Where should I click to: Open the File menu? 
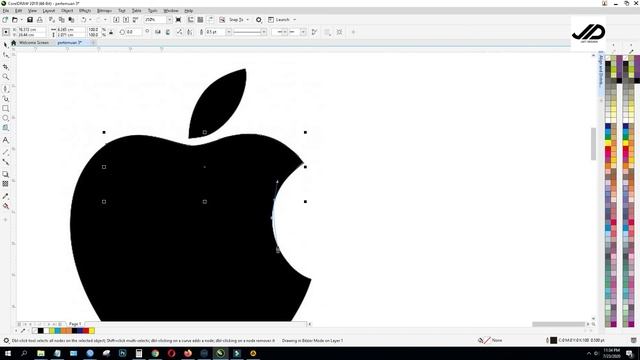coord(6,11)
